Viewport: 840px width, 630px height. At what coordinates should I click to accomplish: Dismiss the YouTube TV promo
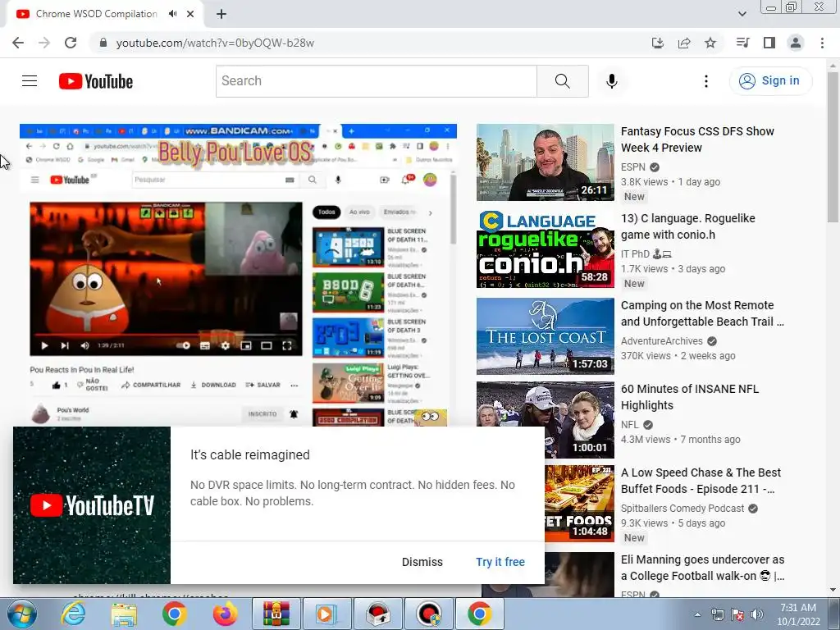[x=422, y=562]
